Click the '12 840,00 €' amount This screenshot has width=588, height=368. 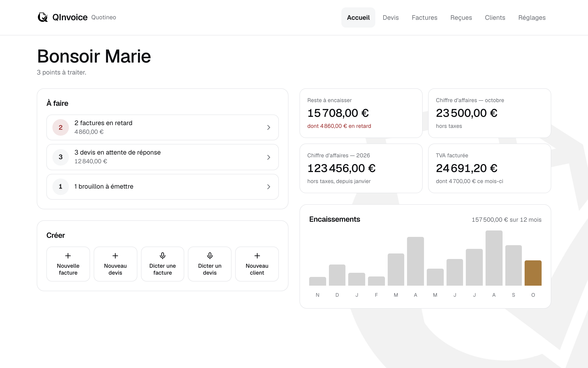point(91,161)
